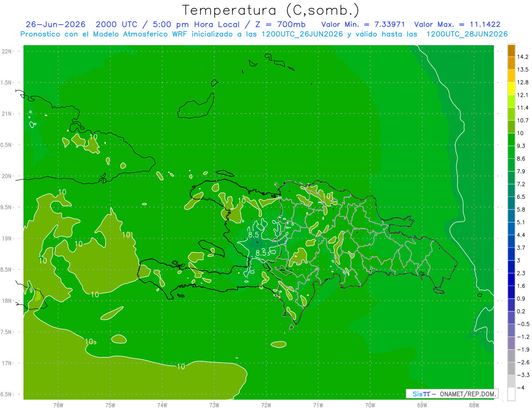532x411 pixels.
Task: Click the "73W" longitude label
Action: click(214, 405)
